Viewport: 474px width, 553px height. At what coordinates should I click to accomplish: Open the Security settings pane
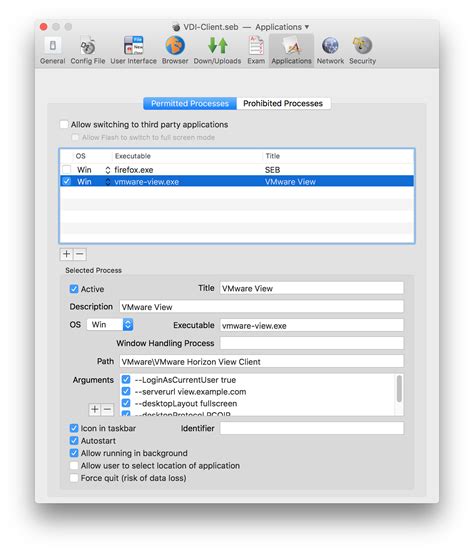(363, 50)
